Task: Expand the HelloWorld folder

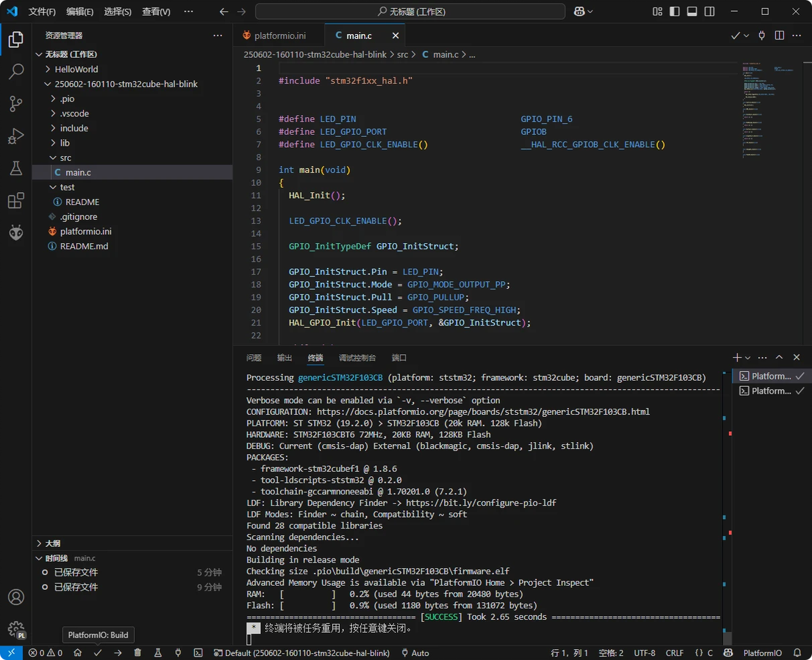Action: coord(76,69)
